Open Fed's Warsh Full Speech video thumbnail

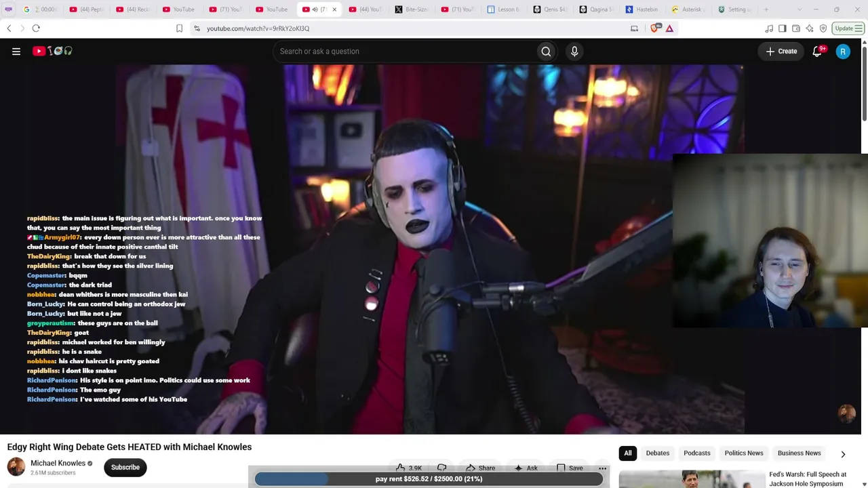click(691, 479)
